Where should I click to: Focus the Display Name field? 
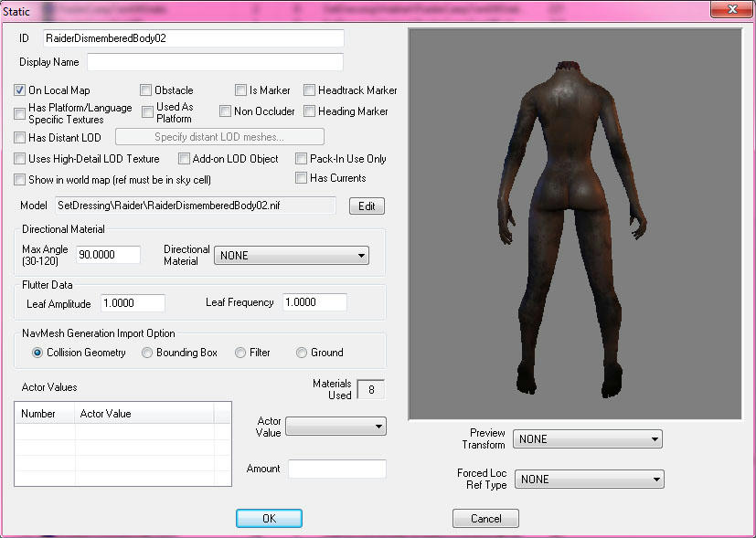point(215,61)
